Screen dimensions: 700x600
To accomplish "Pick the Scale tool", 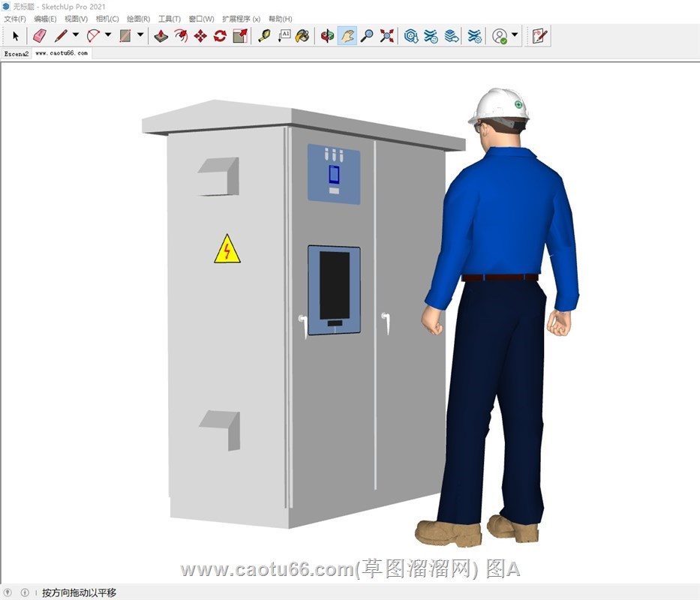I will (x=240, y=36).
